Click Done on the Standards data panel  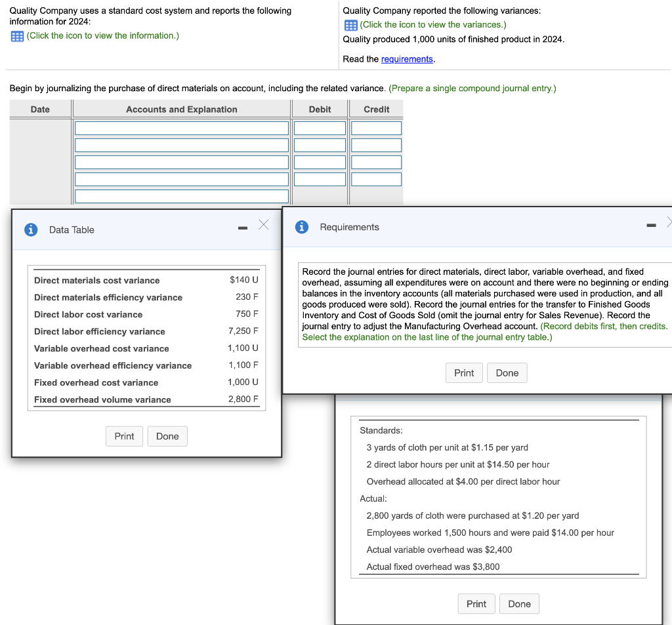click(519, 603)
